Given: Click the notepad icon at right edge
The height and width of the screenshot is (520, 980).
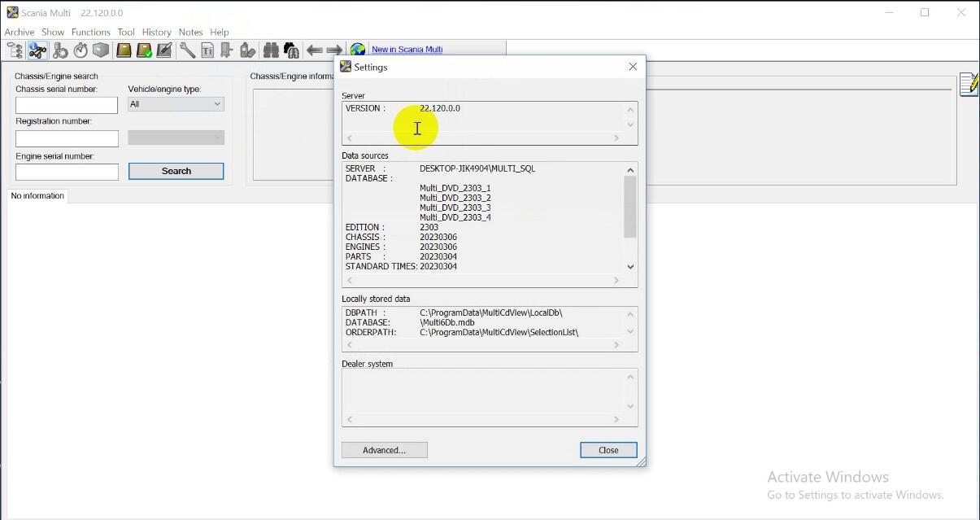Looking at the screenshot, I should click(x=969, y=84).
